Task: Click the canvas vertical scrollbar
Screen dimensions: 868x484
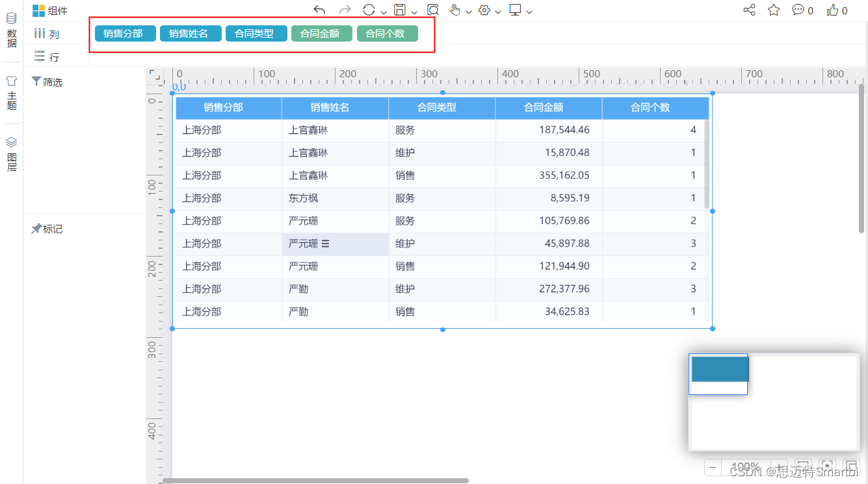Action: (x=861, y=159)
